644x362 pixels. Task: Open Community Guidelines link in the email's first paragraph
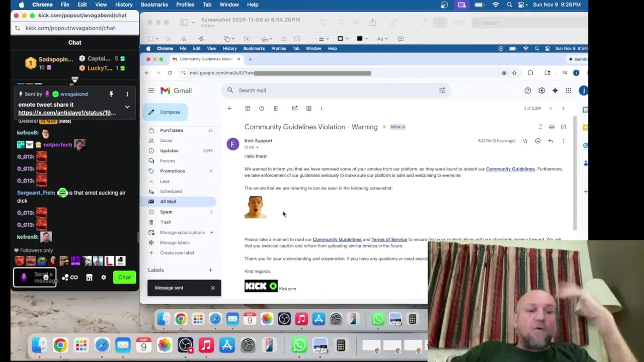[510, 169]
